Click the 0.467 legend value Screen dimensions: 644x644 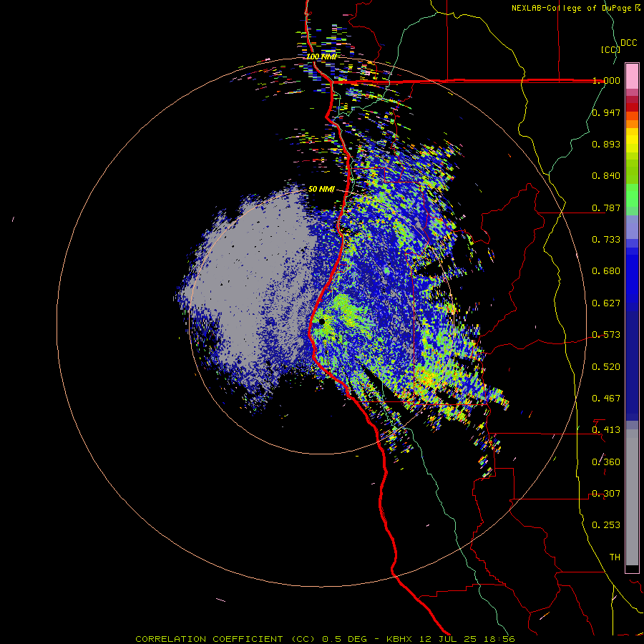click(x=606, y=399)
